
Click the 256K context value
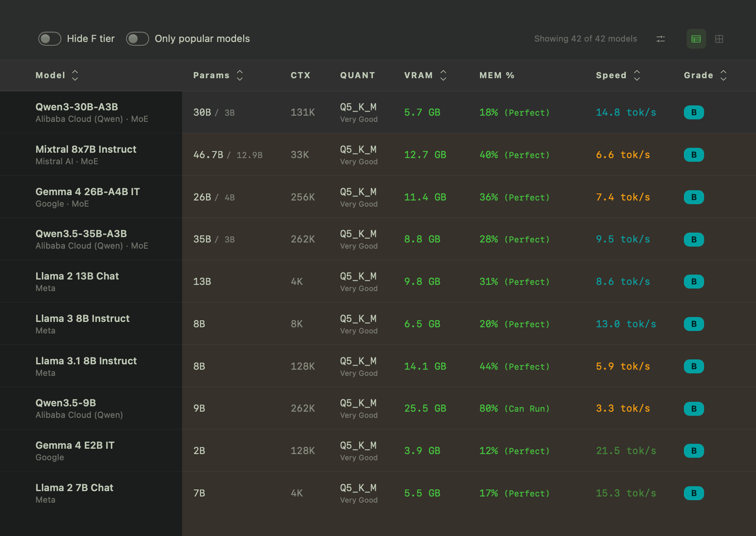point(303,197)
